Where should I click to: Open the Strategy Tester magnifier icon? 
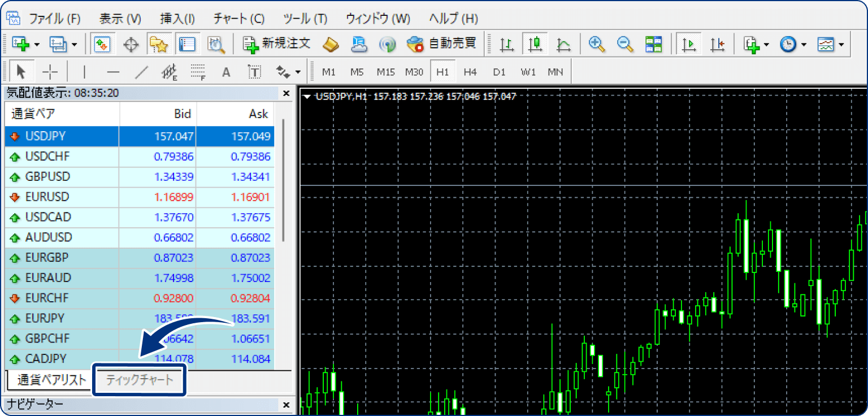point(216,44)
